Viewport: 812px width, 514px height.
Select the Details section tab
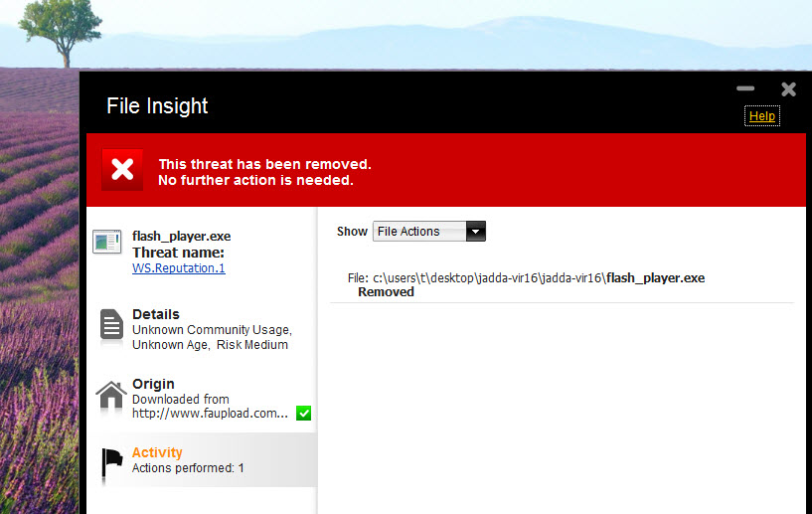[x=203, y=329]
